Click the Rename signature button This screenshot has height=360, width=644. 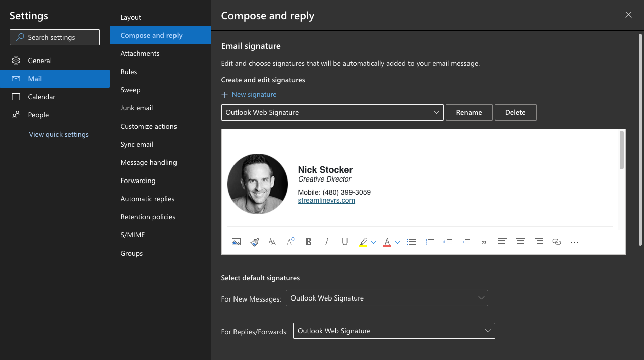click(x=469, y=112)
